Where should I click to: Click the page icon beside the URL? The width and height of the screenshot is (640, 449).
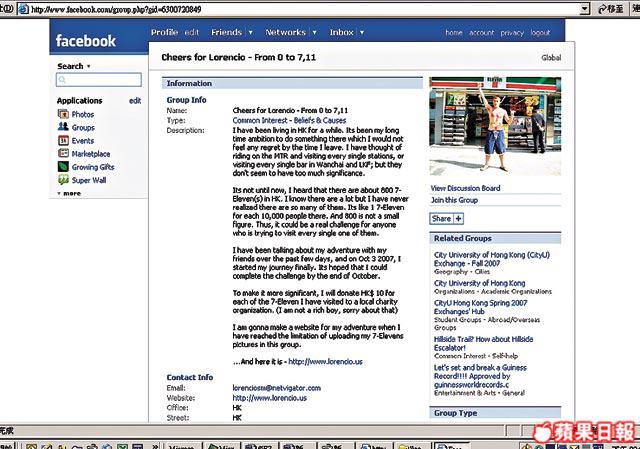23,9
